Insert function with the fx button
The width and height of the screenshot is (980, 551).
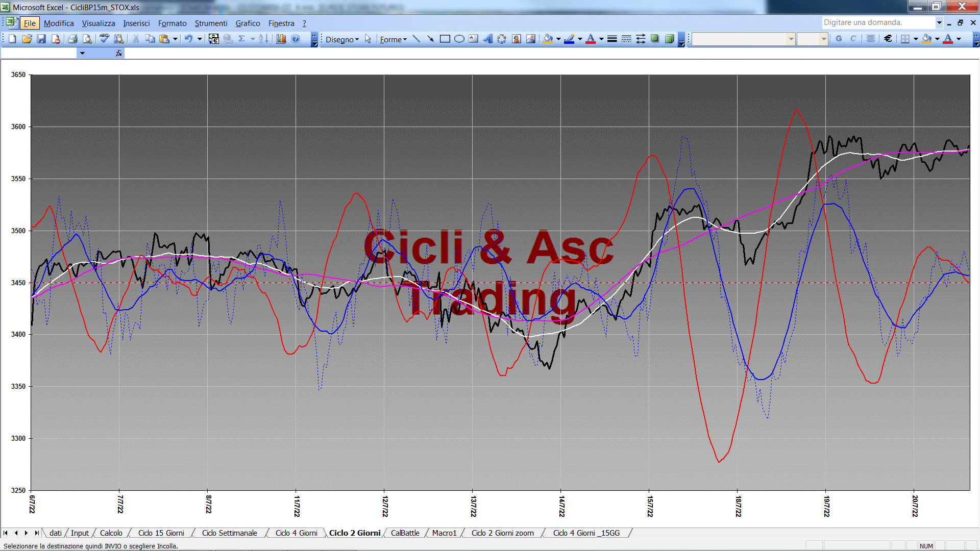(x=119, y=53)
